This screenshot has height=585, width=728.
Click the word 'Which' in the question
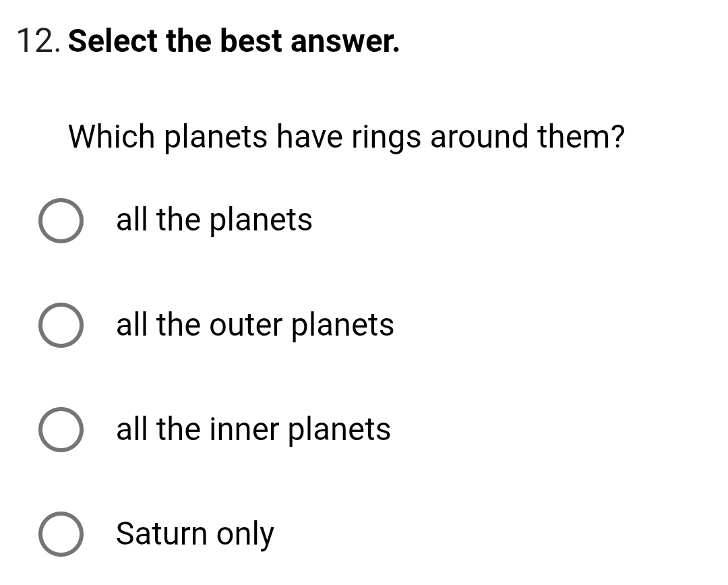click(112, 137)
